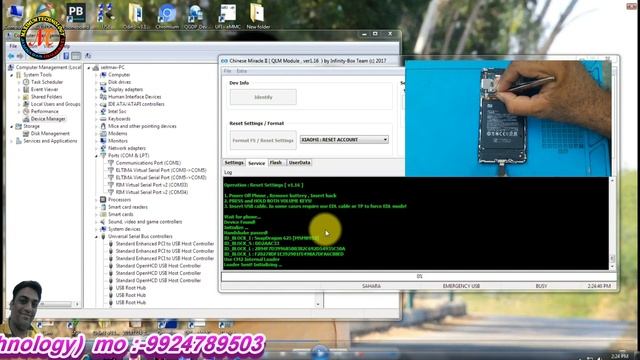Image resolution: width=640 pixels, height=360 pixels.
Task: Collapse Universal Serial Bus controllers category
Action: pyautogui.click(x=97, y=237)
